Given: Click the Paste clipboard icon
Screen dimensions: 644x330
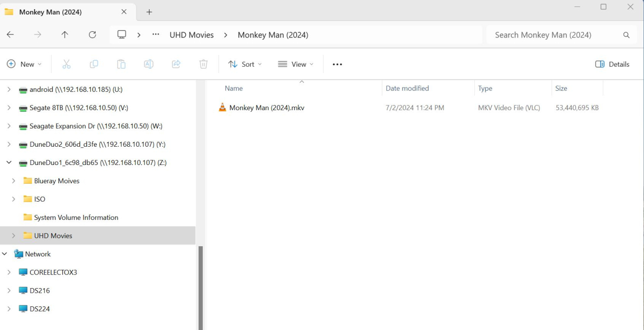Looking at the screenshot, I should pyautogui.click(x=121, y=64).
